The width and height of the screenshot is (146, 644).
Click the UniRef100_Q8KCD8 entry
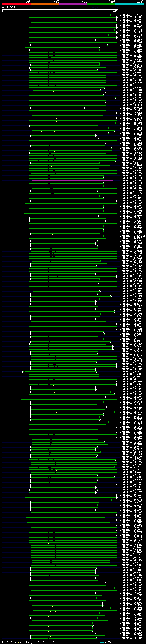tap(131, 93)
